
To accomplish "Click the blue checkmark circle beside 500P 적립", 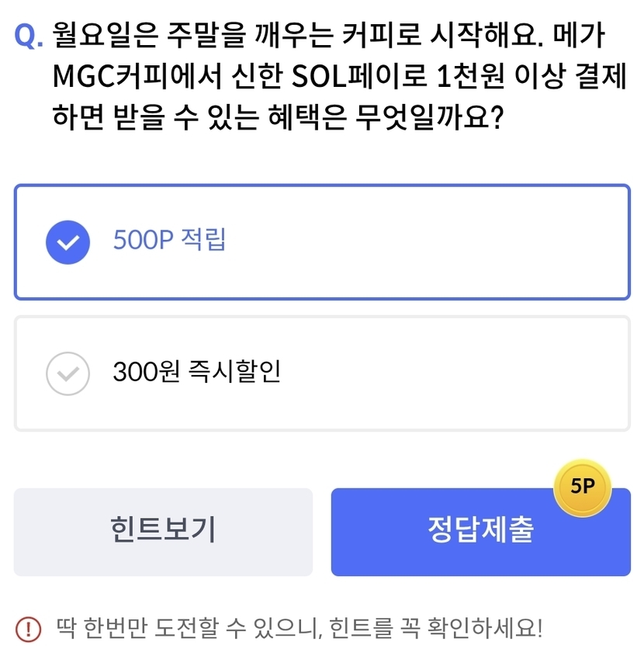I will coord(68,241).
